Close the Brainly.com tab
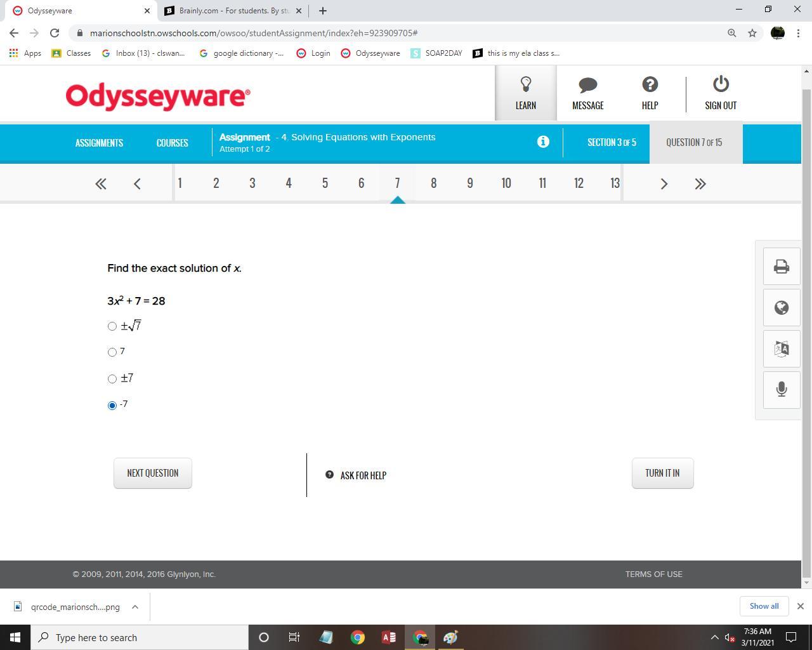 (x=299, y=11)
